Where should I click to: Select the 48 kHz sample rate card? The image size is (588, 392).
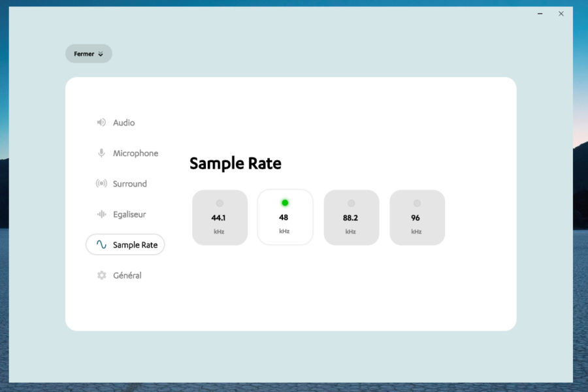click(285, 217)
